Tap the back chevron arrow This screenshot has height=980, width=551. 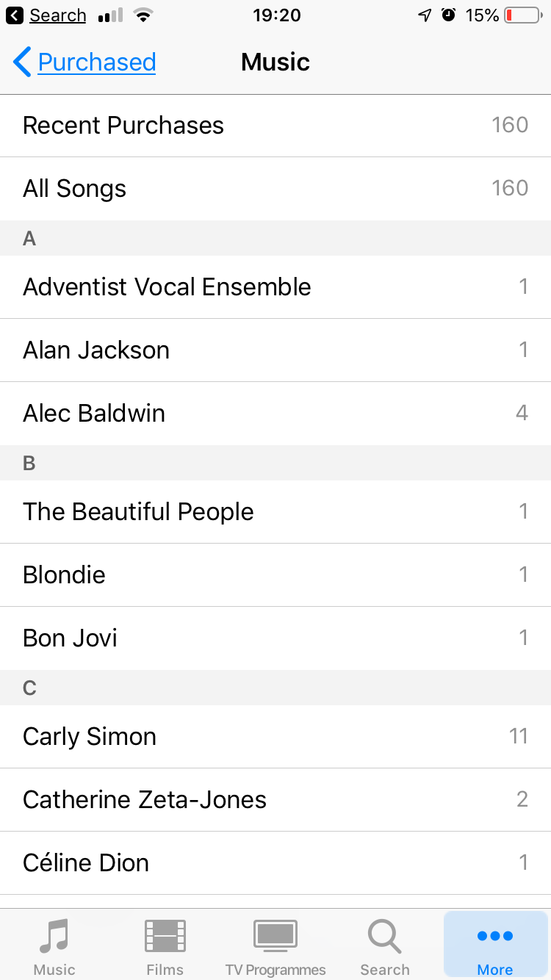22,62
